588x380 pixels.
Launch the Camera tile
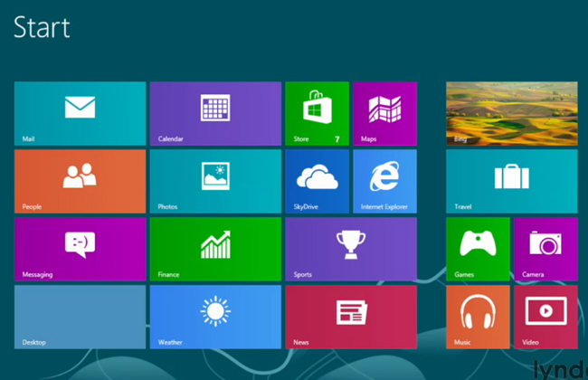click(545, 249)
